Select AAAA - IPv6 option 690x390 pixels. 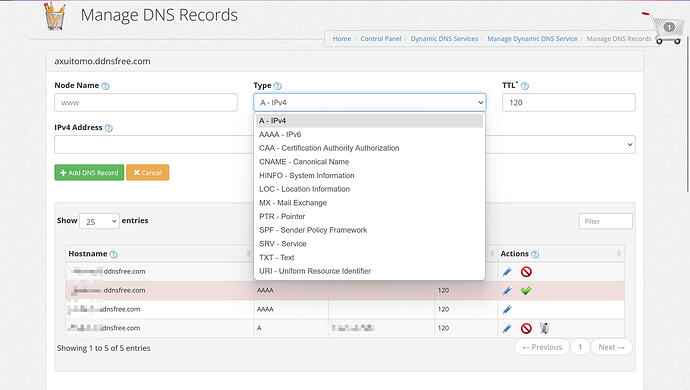pyautogui.click(x=370, y=134)
